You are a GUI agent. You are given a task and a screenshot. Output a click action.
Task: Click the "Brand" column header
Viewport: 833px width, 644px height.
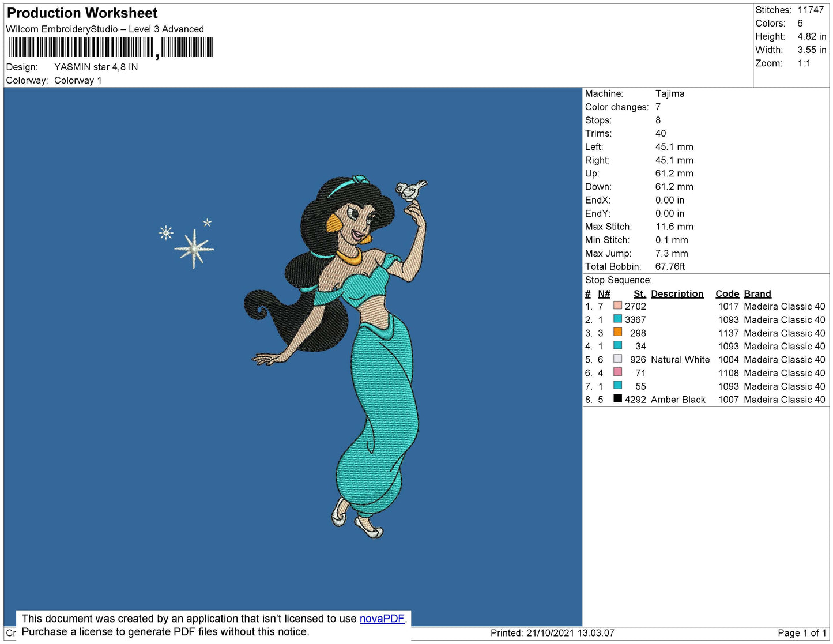coord(757,293)
